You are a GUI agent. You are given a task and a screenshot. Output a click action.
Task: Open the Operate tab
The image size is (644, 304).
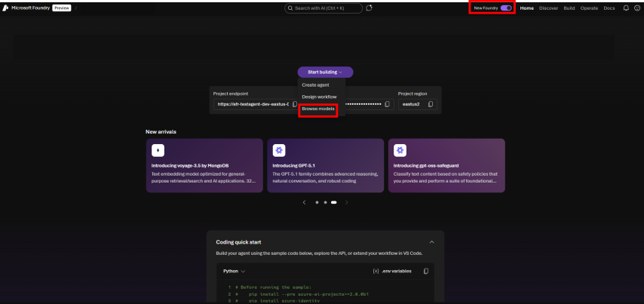[589, 8]
